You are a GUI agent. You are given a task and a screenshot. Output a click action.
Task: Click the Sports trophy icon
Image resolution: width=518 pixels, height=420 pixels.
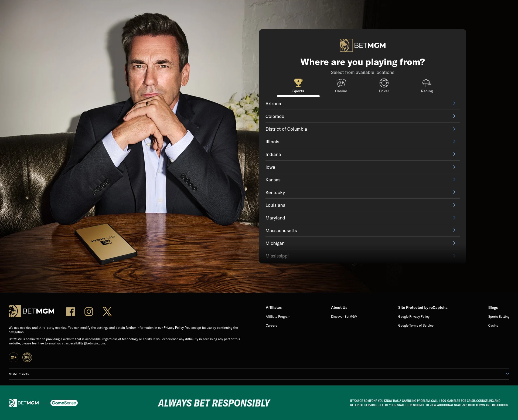click(298, 83)
